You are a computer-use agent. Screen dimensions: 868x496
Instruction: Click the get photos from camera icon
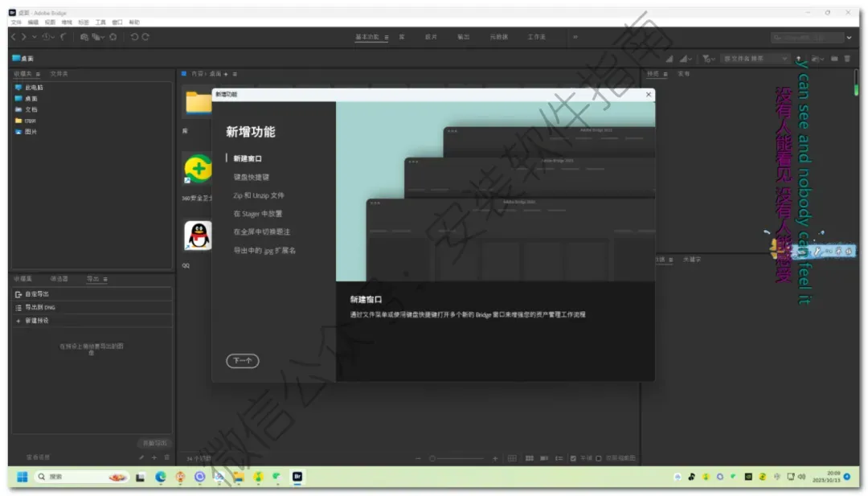click(x=84, y=37)
